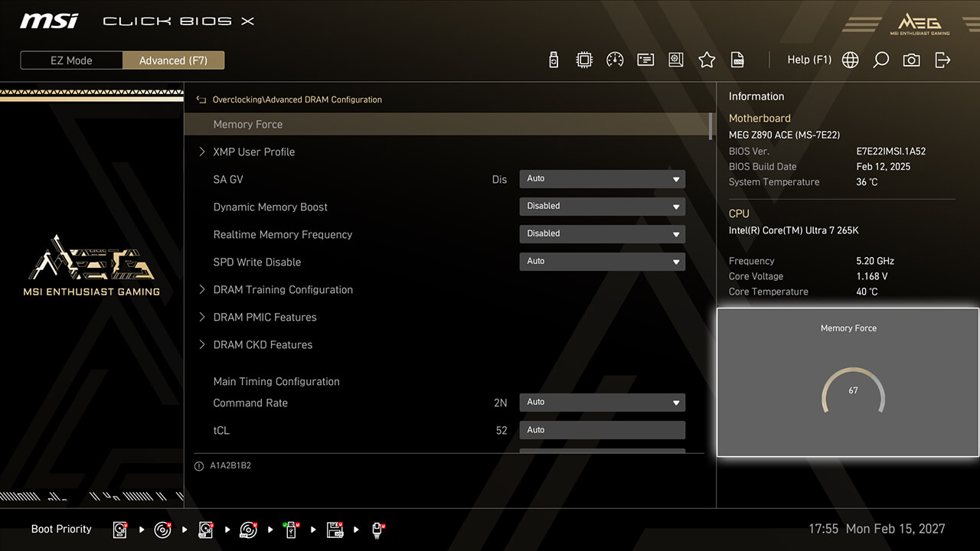Click the A1A2B1B2 status text

pyautogui.click(x=230, y=465)
